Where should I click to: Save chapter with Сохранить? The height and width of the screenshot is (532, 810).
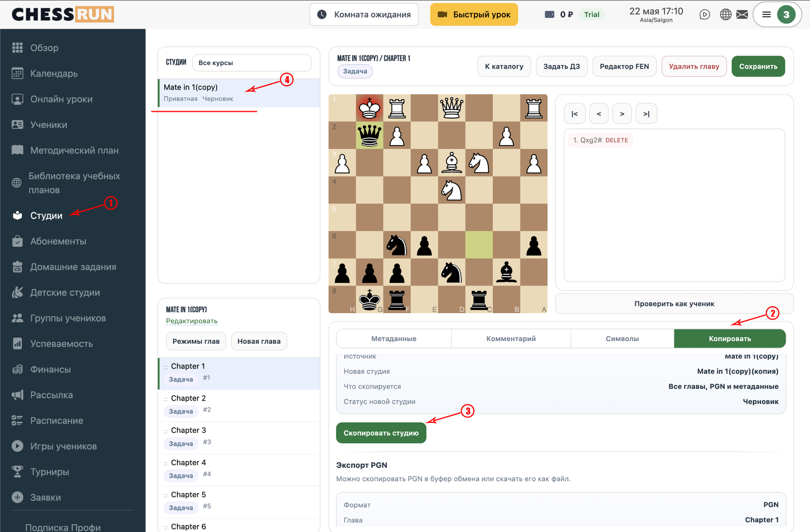click(x=758, y=66)
